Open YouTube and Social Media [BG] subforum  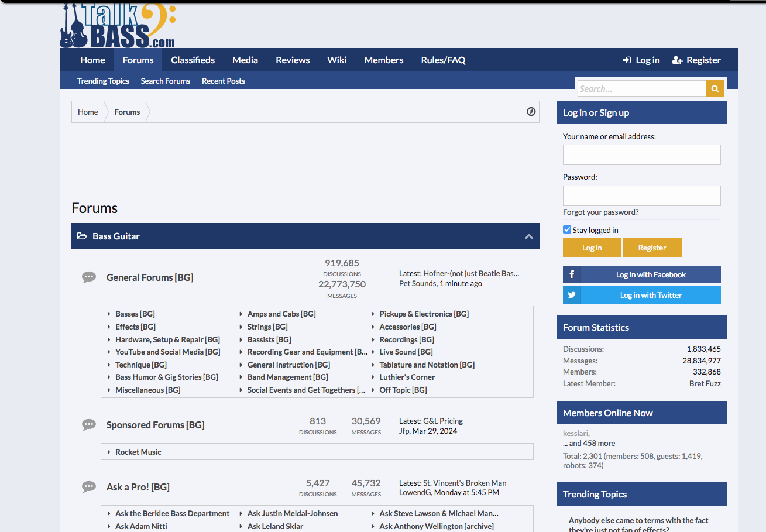point(168,352)
